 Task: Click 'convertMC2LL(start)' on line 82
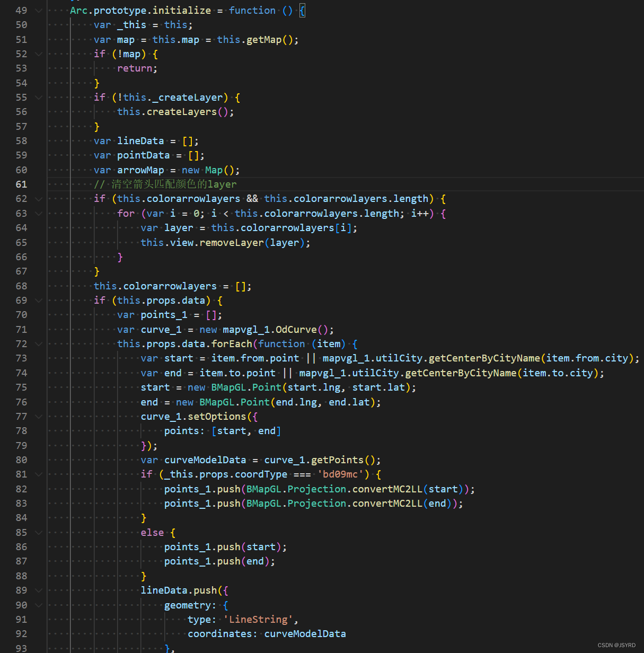[x=408, y=489]
